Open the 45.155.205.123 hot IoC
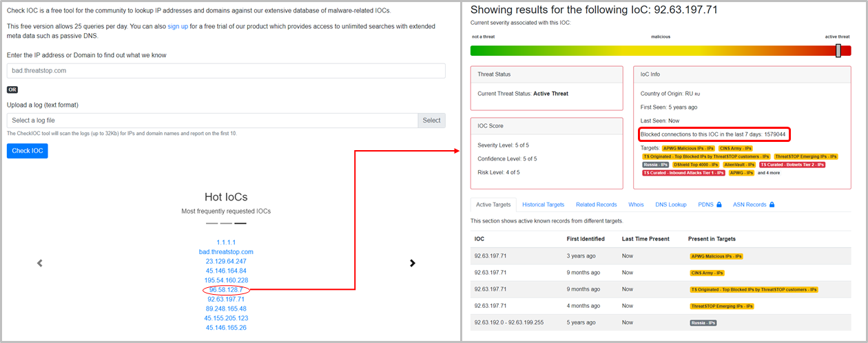Viewport: 868px width, 343px height. point(226,318)
